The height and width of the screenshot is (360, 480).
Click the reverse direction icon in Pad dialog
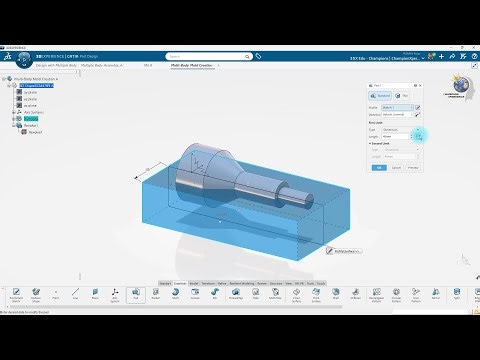click(418, 114)
